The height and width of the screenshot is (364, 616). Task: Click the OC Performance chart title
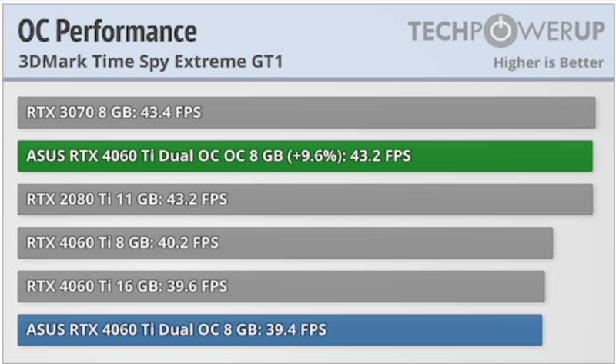coord(107,31)
